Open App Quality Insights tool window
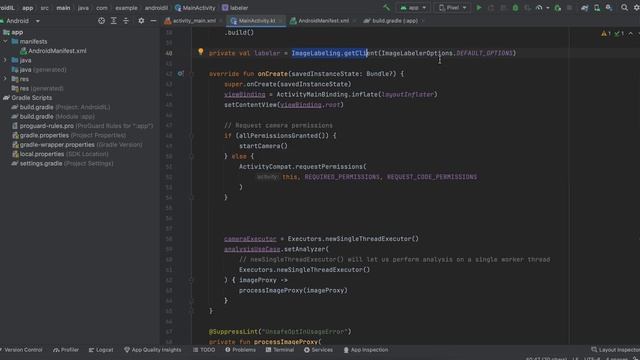This screenshot has height=360, width=640. (x=153, y=350)
